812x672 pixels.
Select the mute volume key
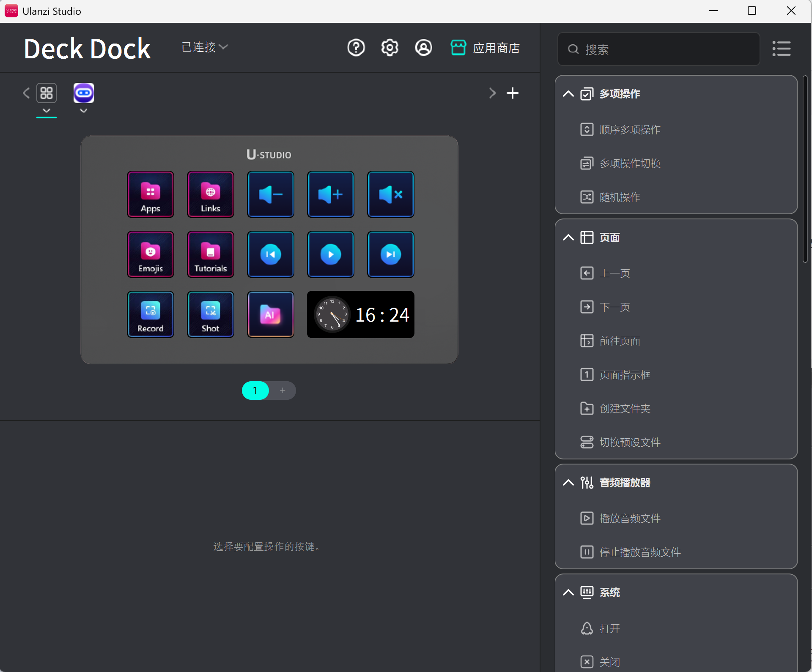point(390,194)
